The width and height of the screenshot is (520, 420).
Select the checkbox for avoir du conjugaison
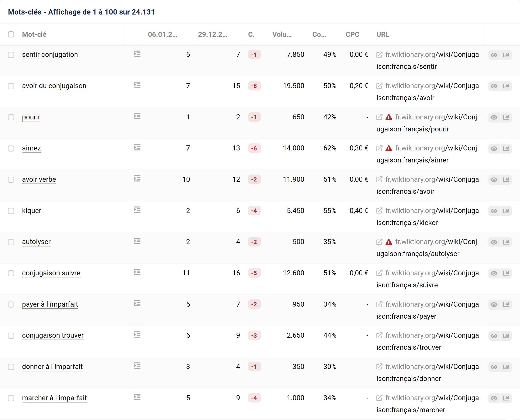click(11, 86)
